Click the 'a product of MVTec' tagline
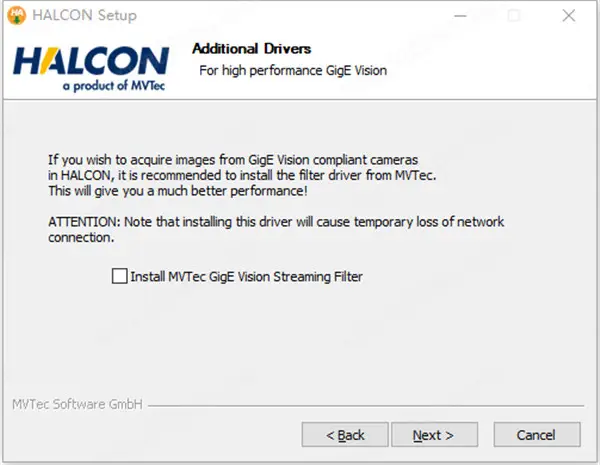 pos(108,86)
